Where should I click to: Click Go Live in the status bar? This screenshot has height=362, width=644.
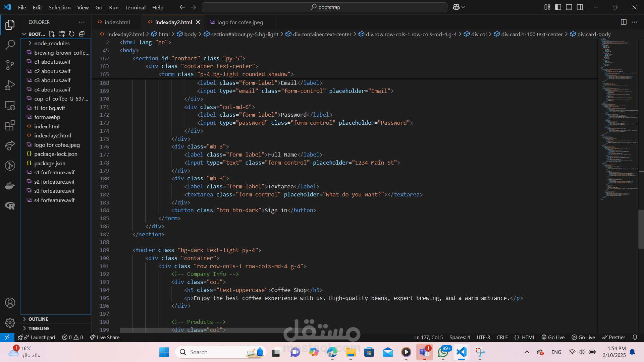point(553,338)
